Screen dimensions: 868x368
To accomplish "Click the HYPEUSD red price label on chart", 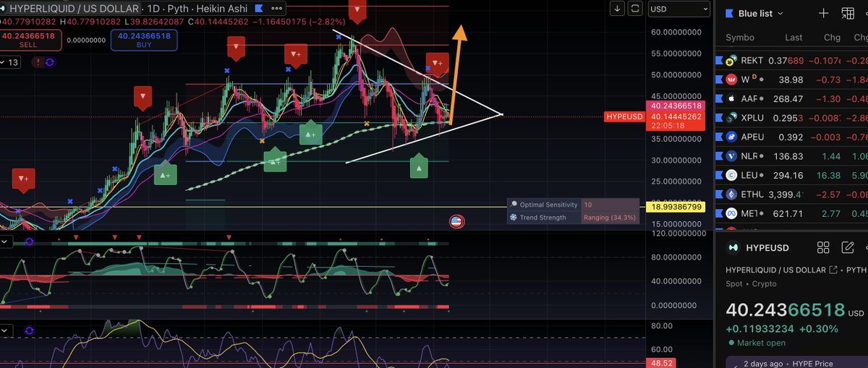I will [626, 116].
